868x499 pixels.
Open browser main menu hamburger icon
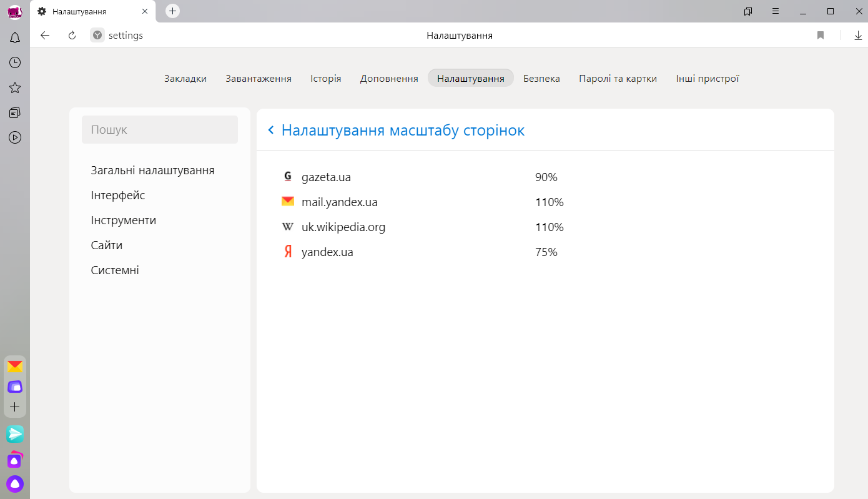tap(776, 11)
